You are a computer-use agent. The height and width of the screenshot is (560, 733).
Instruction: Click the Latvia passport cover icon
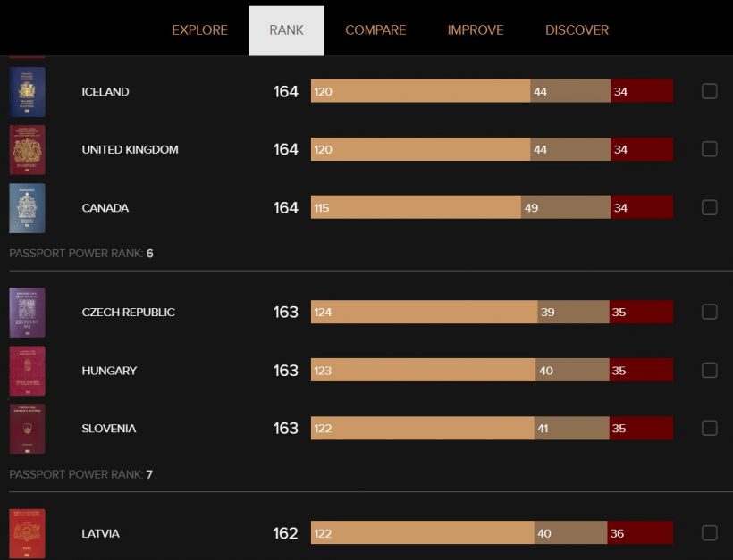(x=27, y=533)
